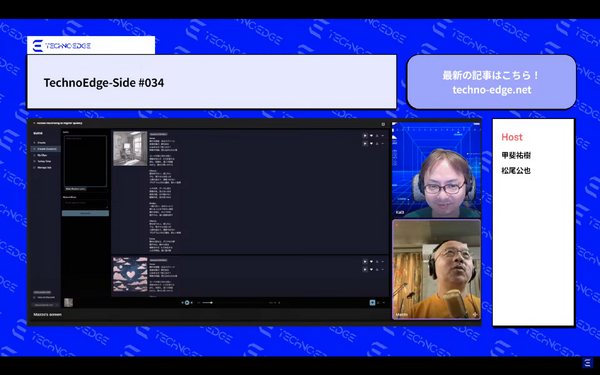Play the second track of the room-artwork song
This screenshot has width=600, height=375.
coord(365,143)
